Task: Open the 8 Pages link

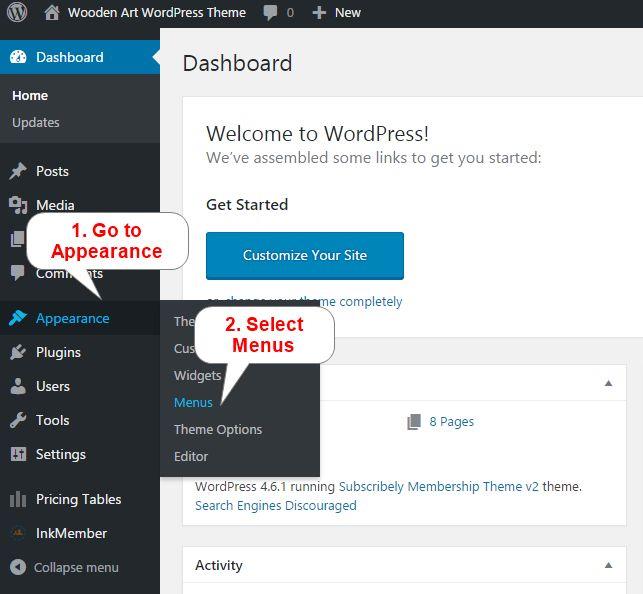Action: pos(451,421)
